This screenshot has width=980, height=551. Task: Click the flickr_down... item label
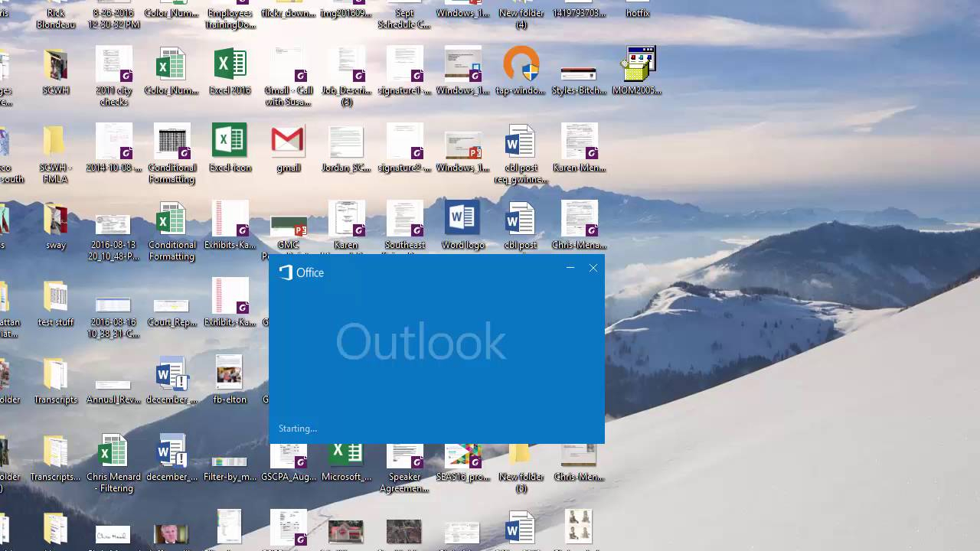click(288, 13)
